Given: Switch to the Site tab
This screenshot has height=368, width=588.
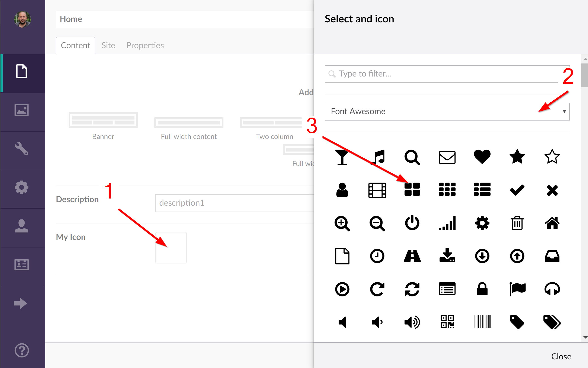Looking at the screenshot, I should [x=108, y=45].
